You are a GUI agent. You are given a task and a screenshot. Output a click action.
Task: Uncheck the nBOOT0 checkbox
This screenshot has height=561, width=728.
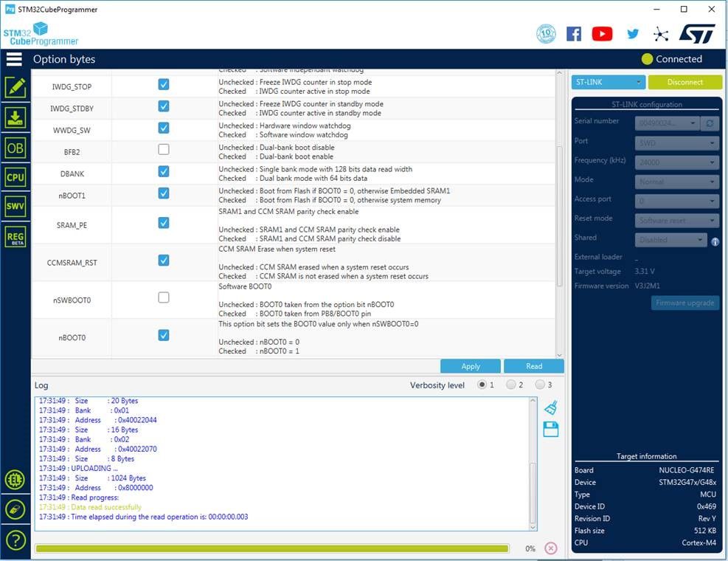click(164, 335)
